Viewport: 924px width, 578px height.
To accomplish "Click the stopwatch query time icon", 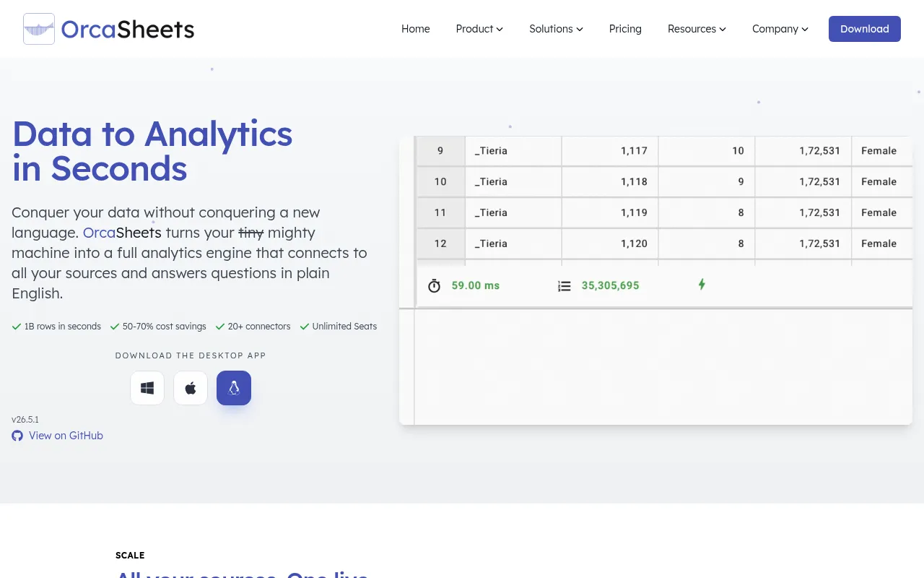I will [434, 286].
